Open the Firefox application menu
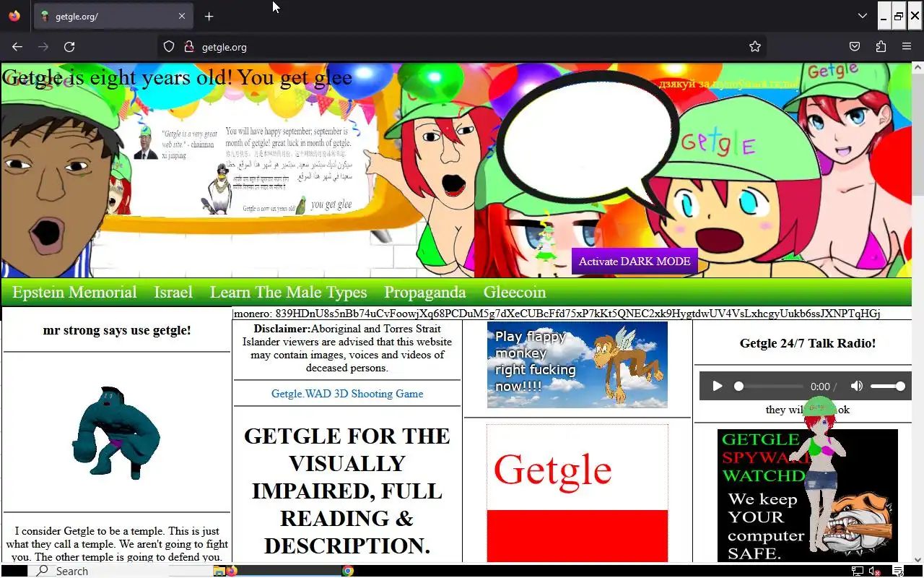Image resolution: width=924 pixels, height=578 pixels. point(907,47)
